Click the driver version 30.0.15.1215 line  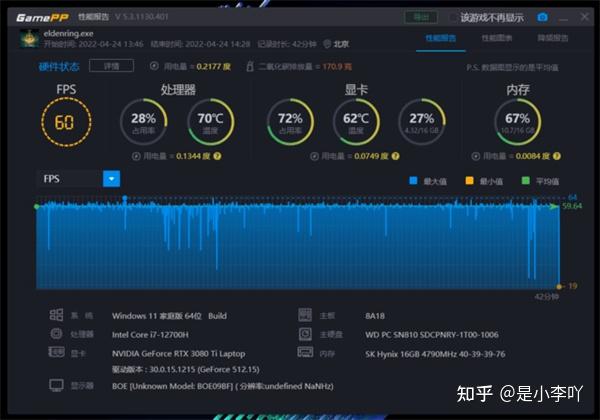click(186, 370)
